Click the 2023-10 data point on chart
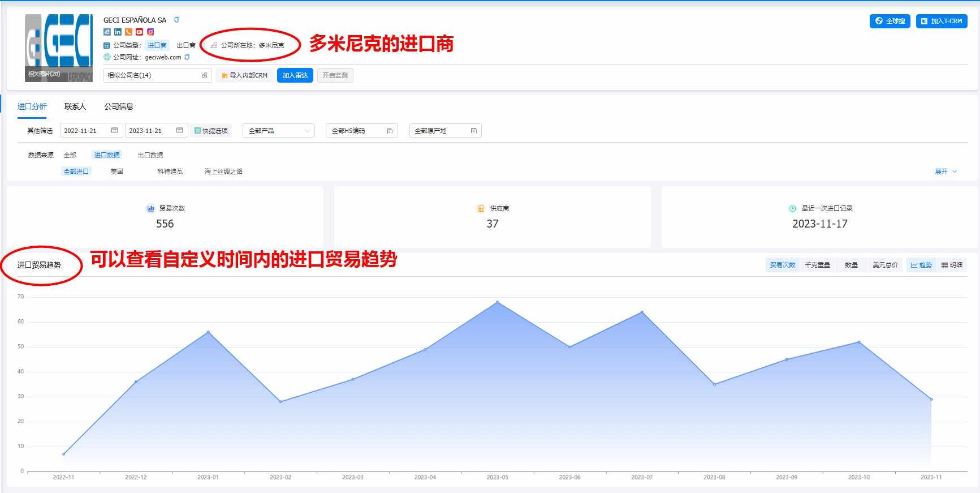 pos(859,342)
